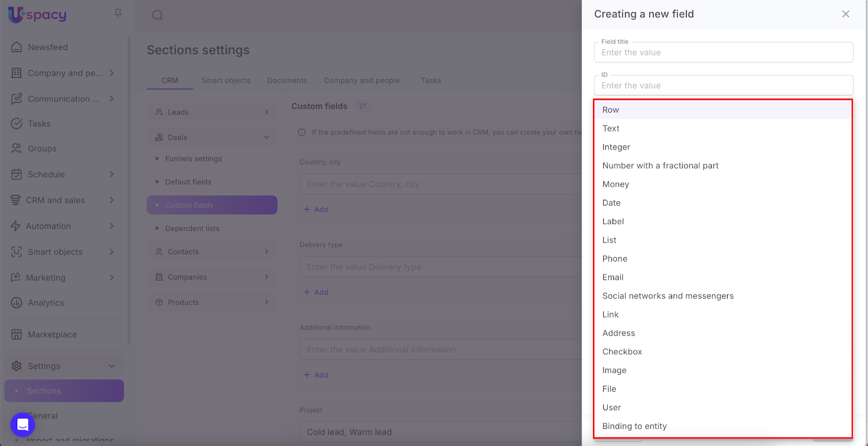Open search with the magnifier icon

pos(157,15)
